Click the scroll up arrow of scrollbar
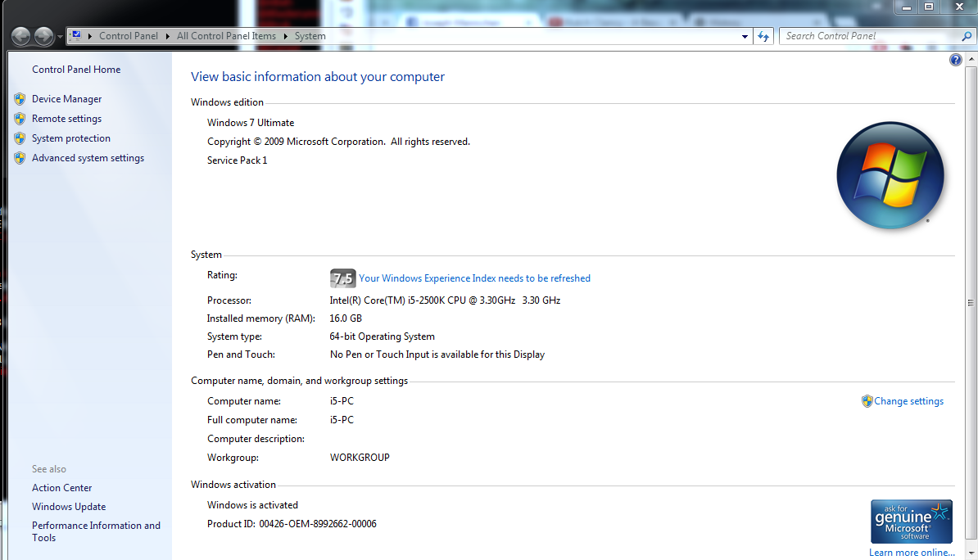The image size is (978, 560). tap(971, 59)
